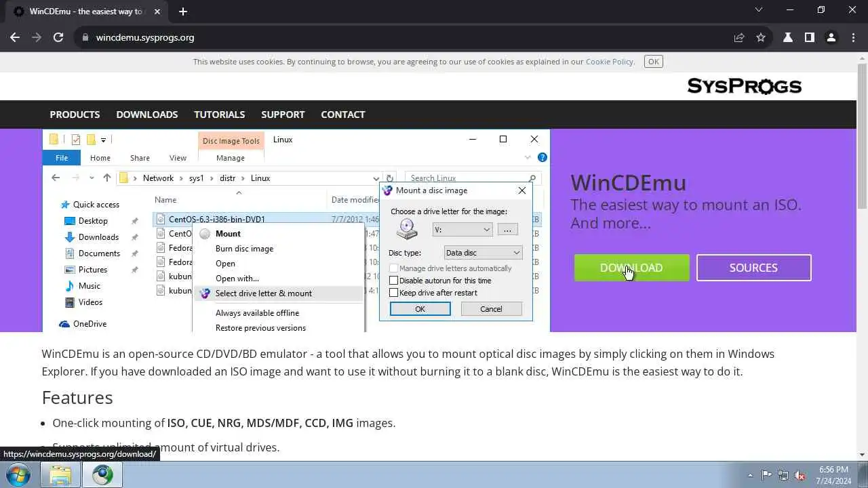Open the DOWNLOADS menu in site navigation
Image resolution: width=868 pixels, height=488 pixels.
(147, 115)
